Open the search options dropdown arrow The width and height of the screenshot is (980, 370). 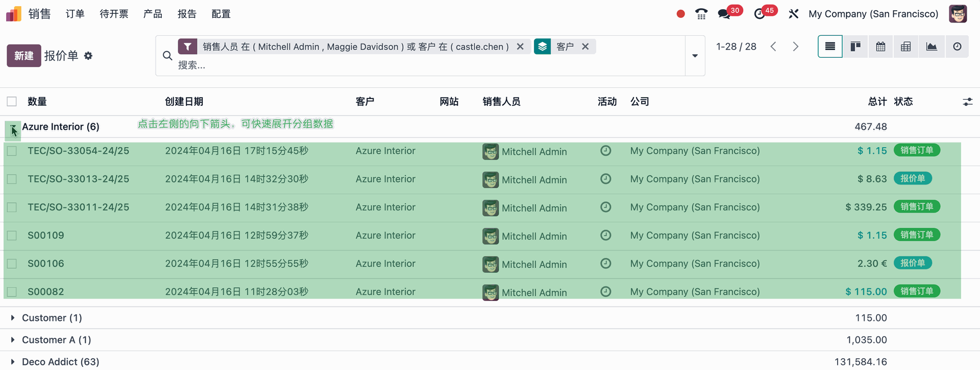pyautogui.click(x=695, y=56)
